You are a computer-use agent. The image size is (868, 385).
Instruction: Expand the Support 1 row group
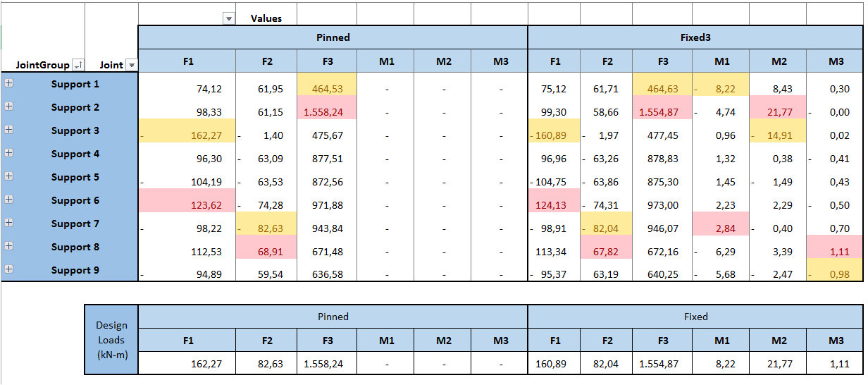coord(8,83)
